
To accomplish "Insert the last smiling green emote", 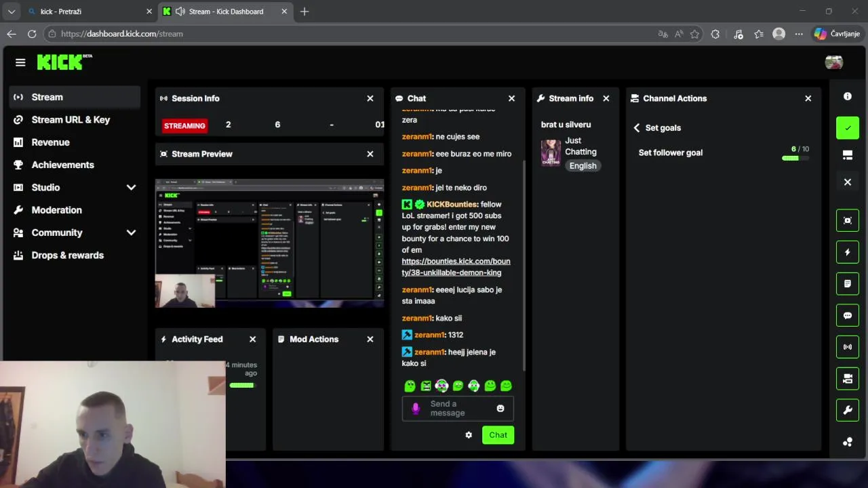I will (506, 386).
